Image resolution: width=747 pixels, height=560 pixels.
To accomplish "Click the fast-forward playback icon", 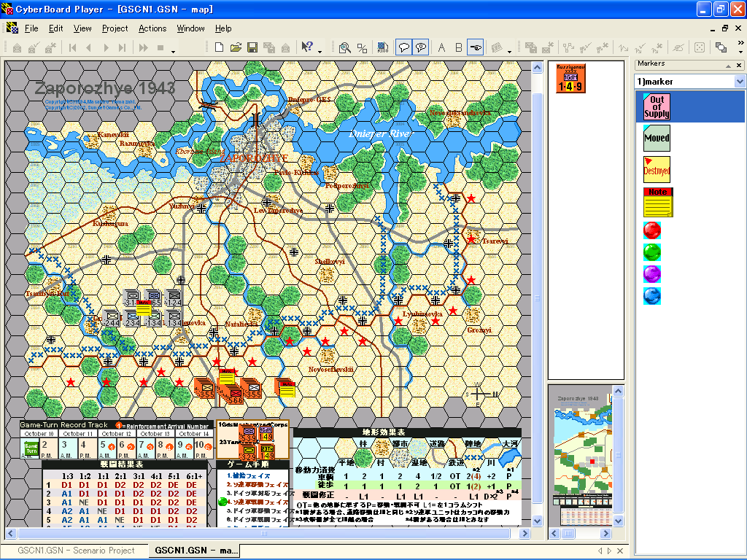I will pos(143,47).
